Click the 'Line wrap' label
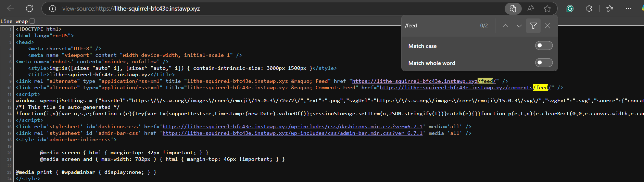The image size is (644, 182). (14, 21)
